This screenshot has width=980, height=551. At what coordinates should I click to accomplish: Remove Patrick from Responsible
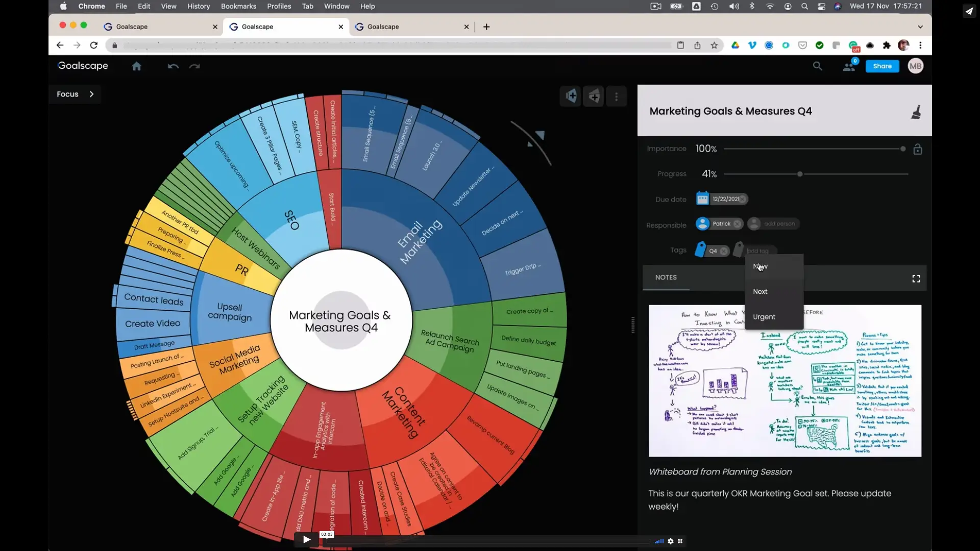[737, 224]
